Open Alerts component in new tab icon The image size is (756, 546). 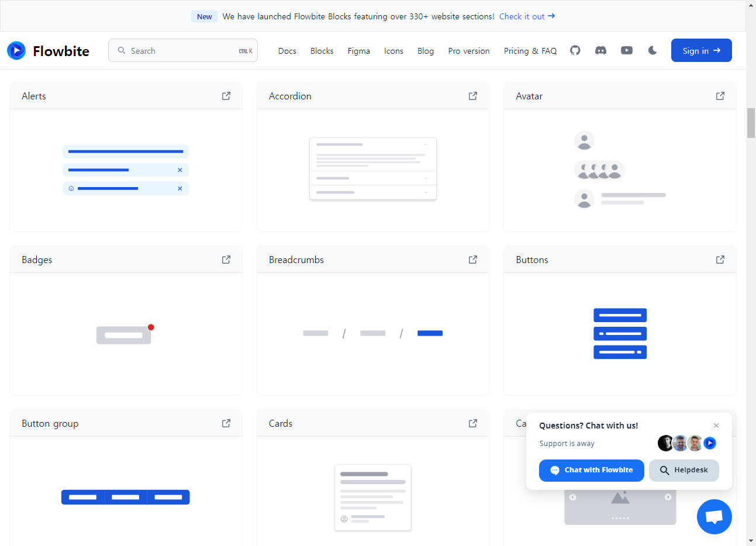pos(226,96)
